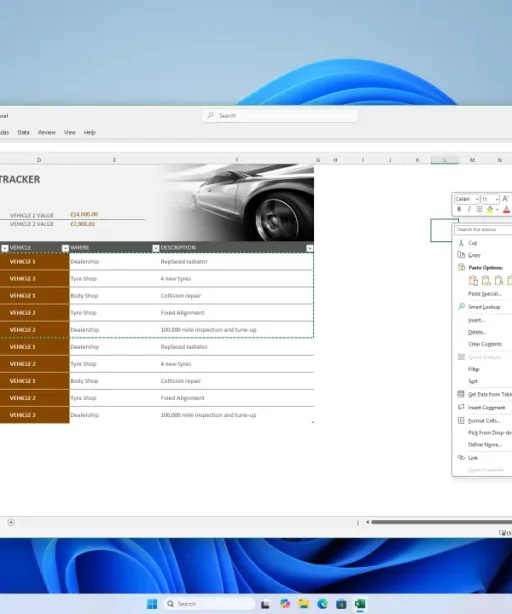Viewport: 512px width, 614px height.
Task: Select the £7,000.00 vehicle value cell
Action: pyautogui.click(x=83, y=224)
